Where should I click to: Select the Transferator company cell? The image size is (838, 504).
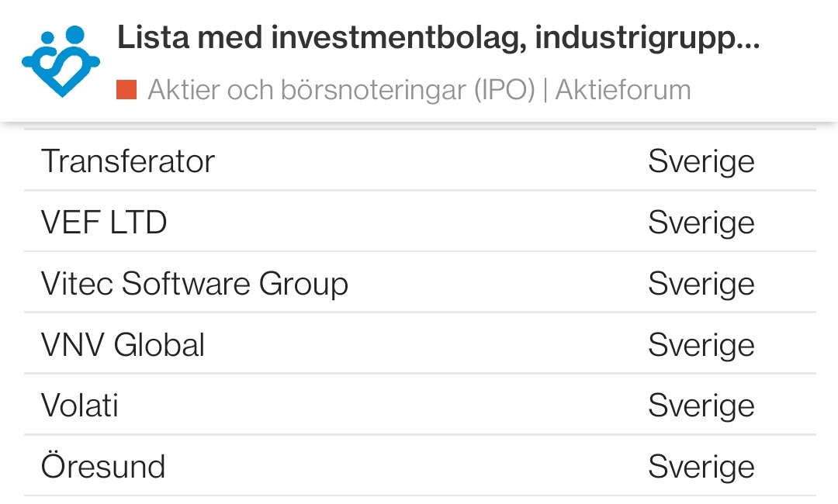coord(128,161)
